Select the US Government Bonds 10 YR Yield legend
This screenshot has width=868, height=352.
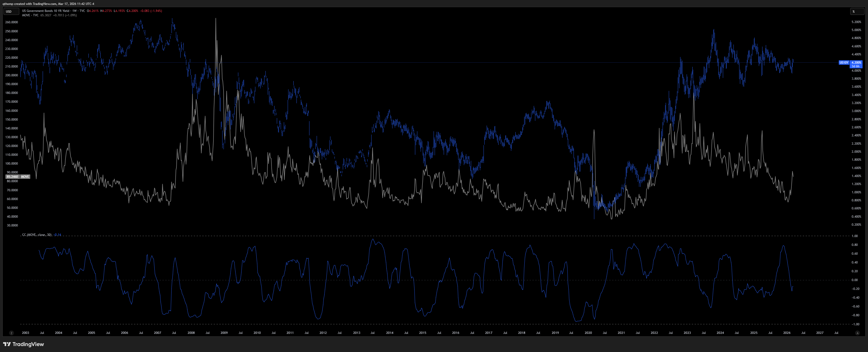46,11
